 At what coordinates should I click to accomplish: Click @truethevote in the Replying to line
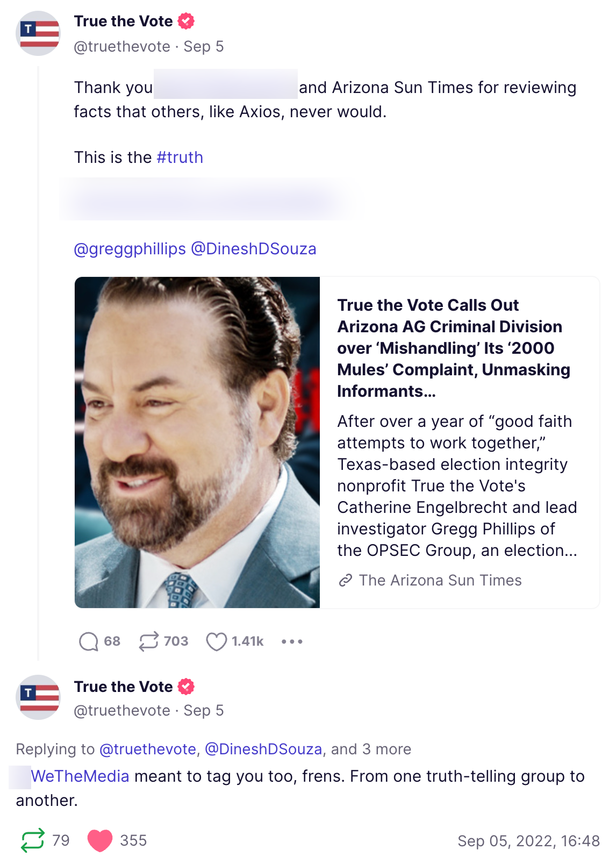pos(148,749)
